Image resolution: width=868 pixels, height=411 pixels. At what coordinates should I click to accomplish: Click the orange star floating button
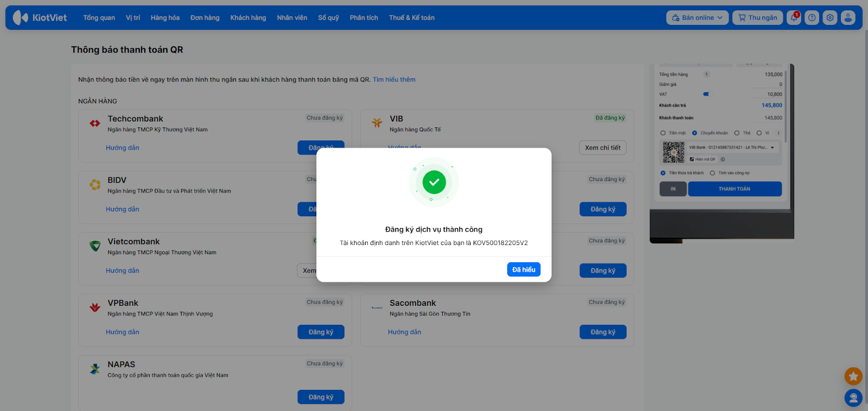(853, 376)
